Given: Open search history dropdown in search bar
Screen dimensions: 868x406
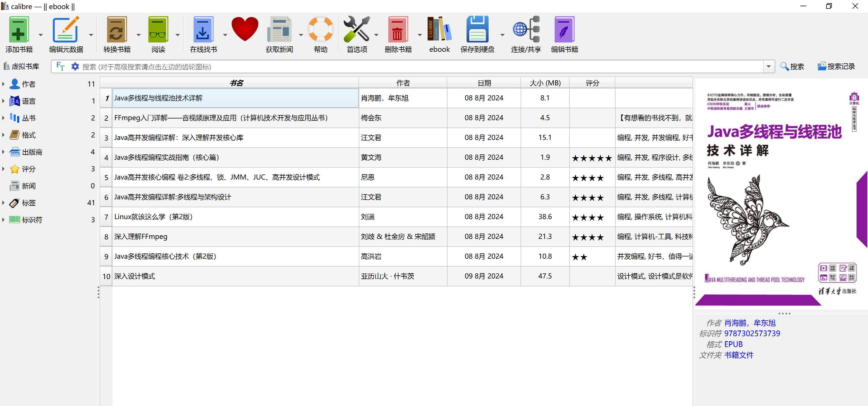Looking at the screenshot, I should [769, 66].
